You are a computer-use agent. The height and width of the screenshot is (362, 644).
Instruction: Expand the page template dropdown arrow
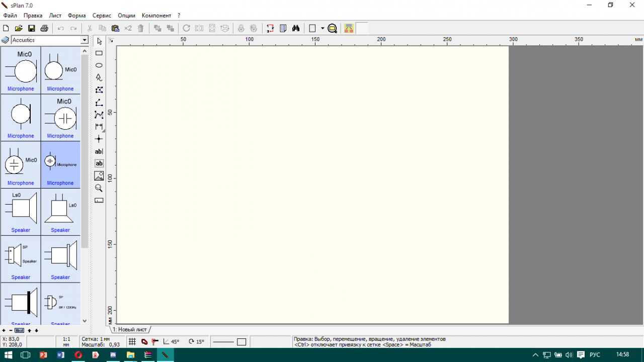click(x=323, y=28)
